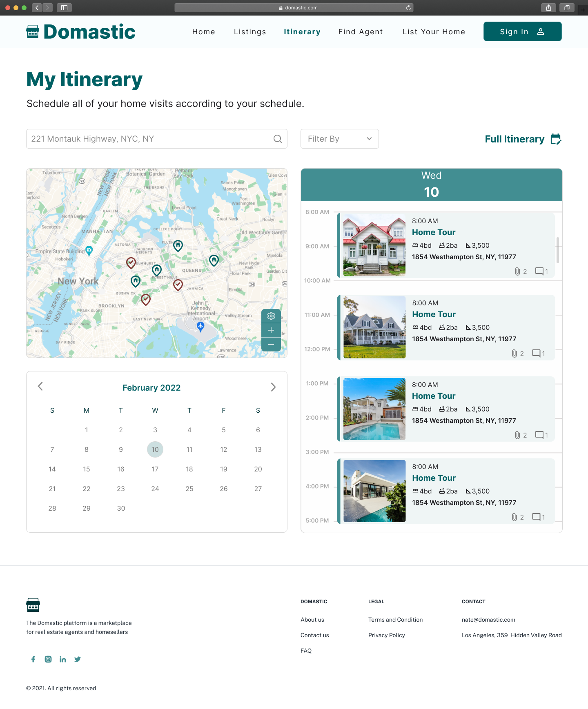
Task: Click Safari share button
Action: 548,8
